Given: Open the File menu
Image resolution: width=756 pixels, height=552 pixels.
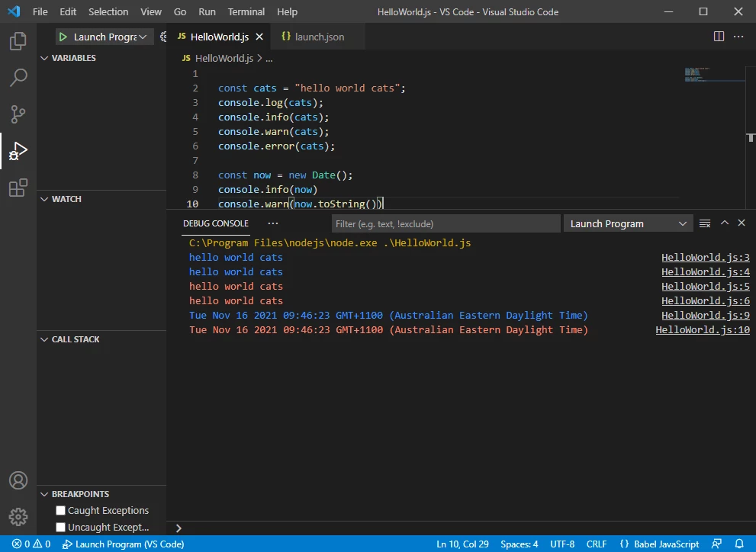Looking at the screenshot, I should click(x=40, y=11).
